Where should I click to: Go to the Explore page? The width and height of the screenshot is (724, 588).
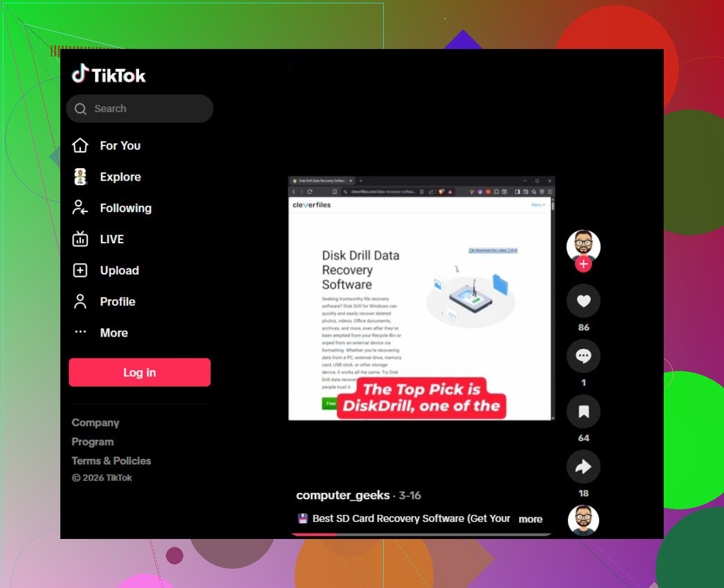click(107, 177)
